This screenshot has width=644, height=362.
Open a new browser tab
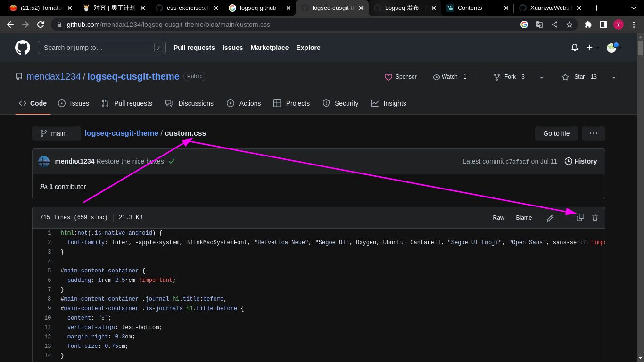[597, 8]
